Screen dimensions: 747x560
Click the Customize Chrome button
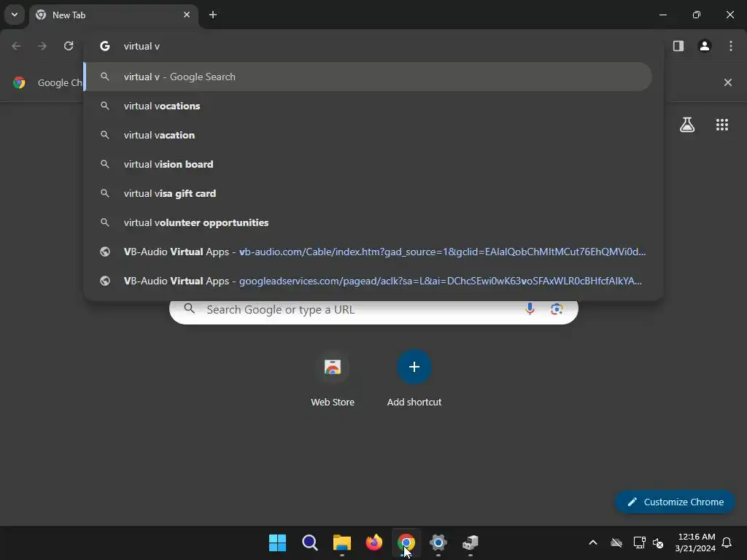click(675, 502)
